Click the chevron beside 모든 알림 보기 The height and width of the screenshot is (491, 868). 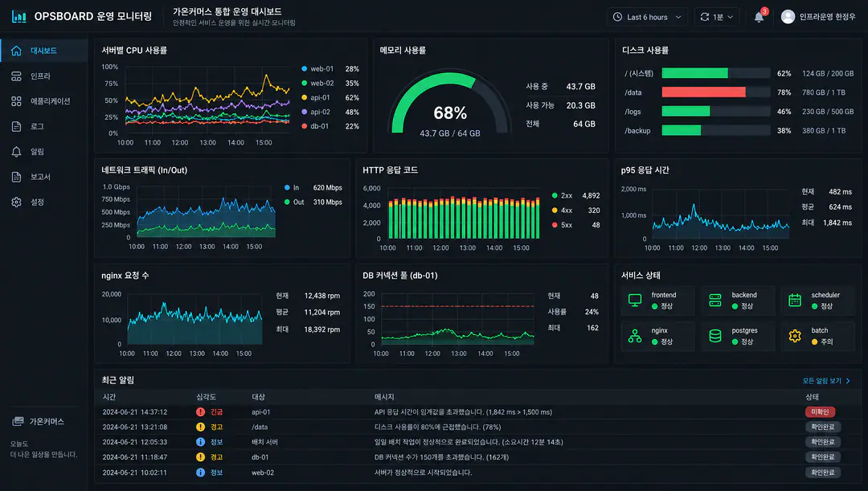pyautogui.click(x=848, y=381)
